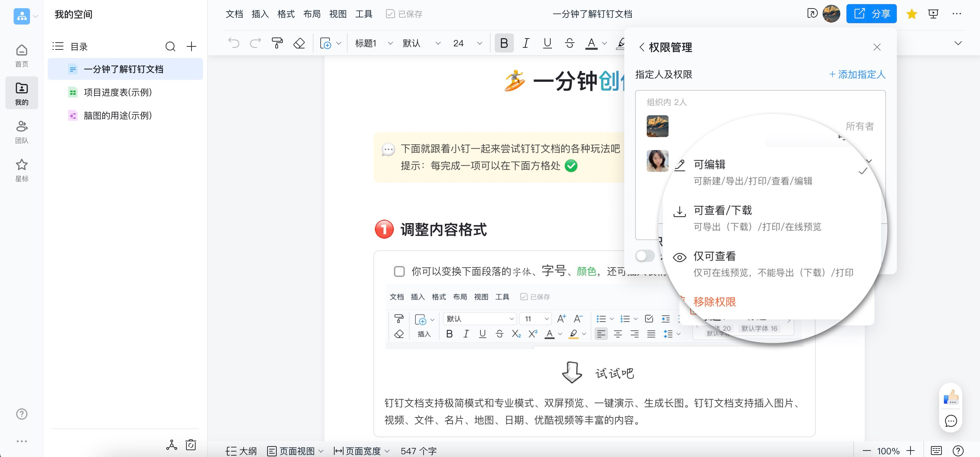This screenshot has height=457, width=980.
Task: Open the 项目进度表(示例) document
Action: click(x=117, y=92)
